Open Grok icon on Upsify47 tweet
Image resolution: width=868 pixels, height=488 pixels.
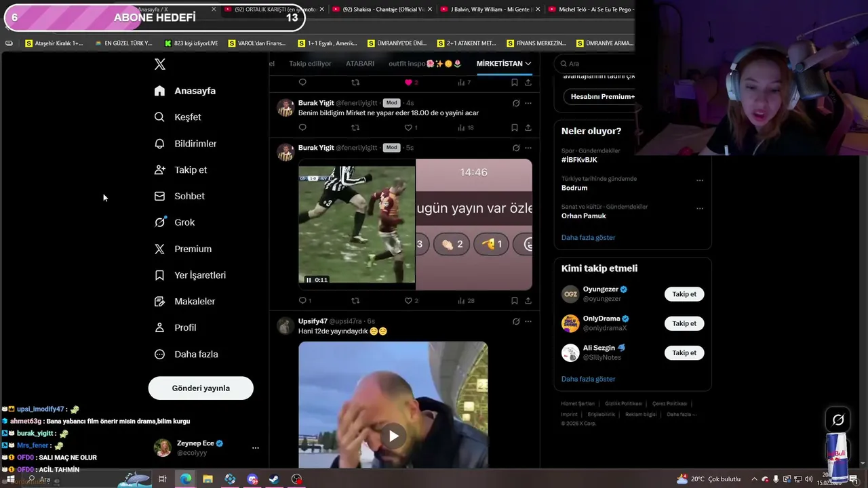point(516,321)
